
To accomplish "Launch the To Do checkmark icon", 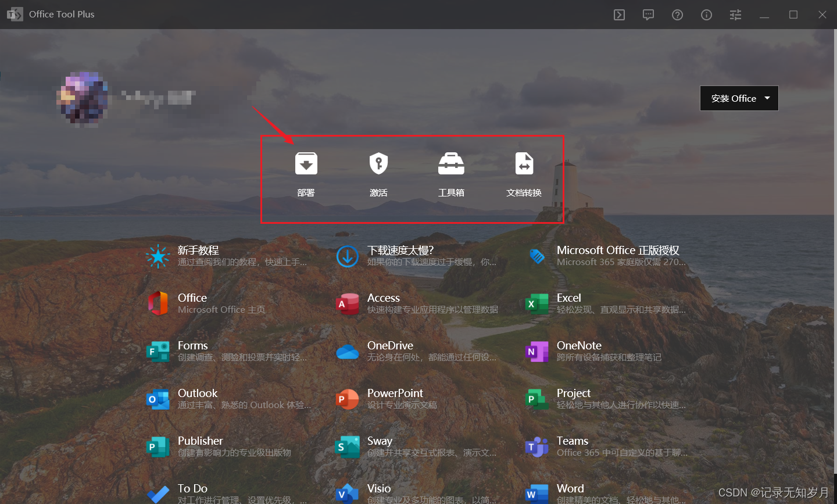I will (158, 494).
